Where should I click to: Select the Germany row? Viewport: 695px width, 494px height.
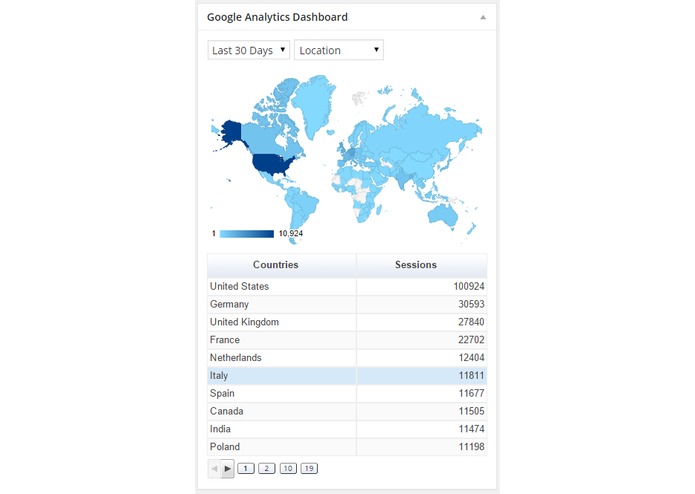coord(347,304)
